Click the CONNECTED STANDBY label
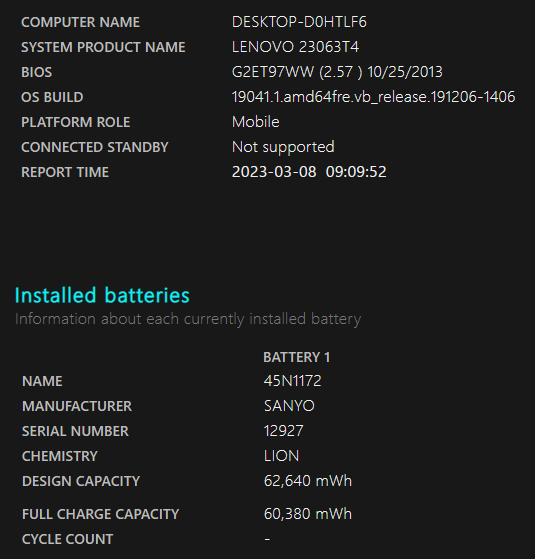This screenshot has width=535, height=559. click(x=95, y=147)
